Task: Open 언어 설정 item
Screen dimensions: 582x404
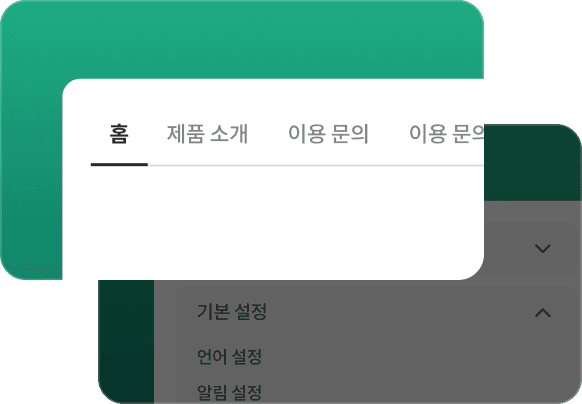Action: tap(229, 357)
